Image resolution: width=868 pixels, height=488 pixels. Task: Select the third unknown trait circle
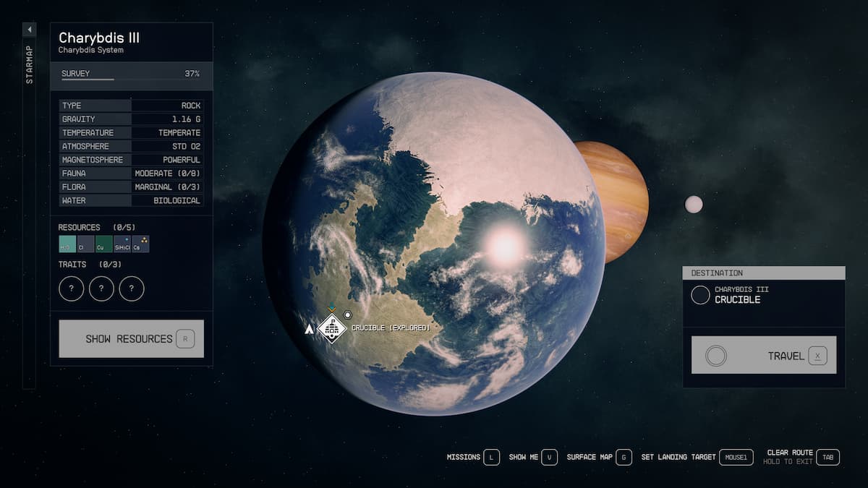(132, 288)
